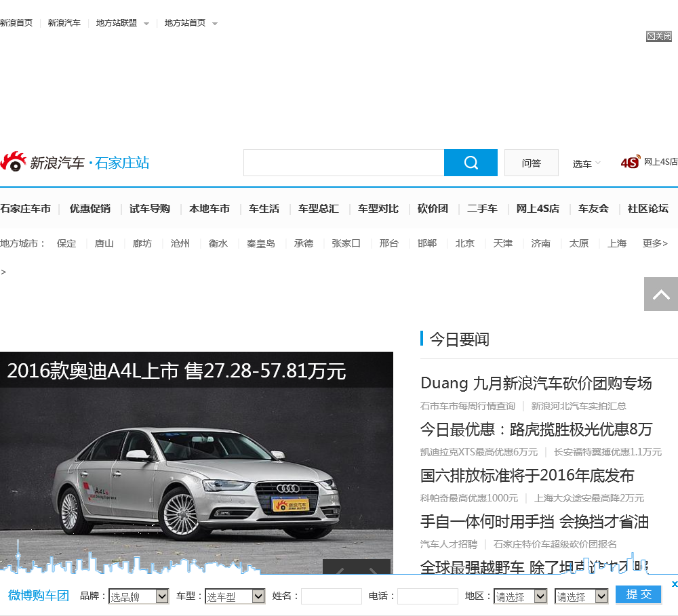The height and width of the screenshot is (616, 678).
Task: Select city 唐山
Action: click(x=104, y=243)
